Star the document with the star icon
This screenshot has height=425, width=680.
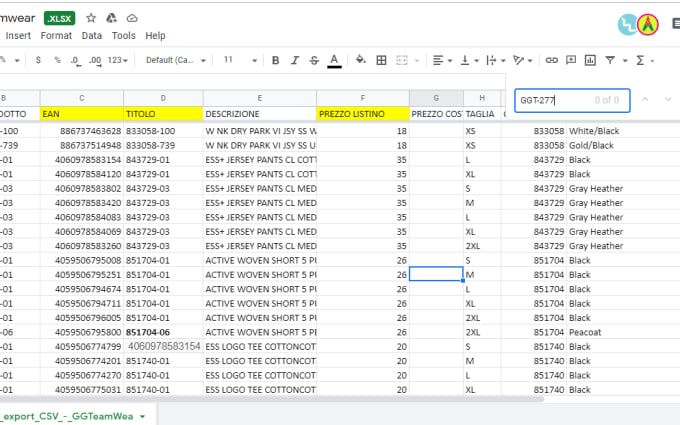pos(91,18)
